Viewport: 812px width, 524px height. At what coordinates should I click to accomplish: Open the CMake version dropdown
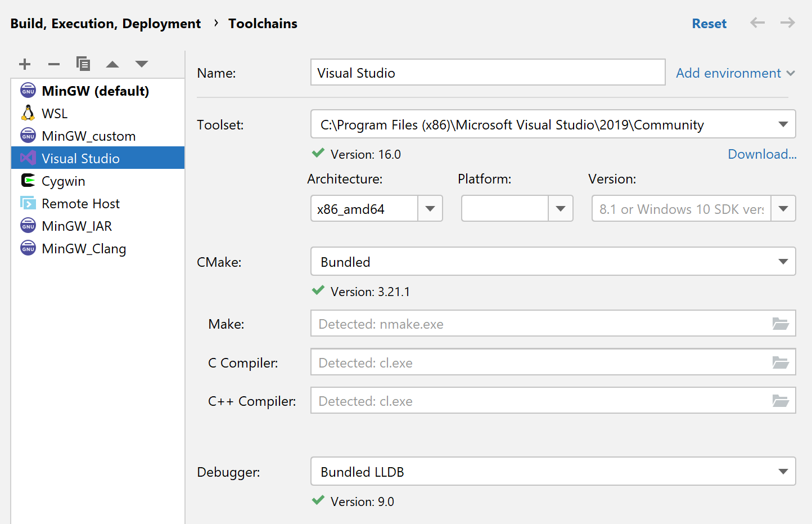coord(783,261)
